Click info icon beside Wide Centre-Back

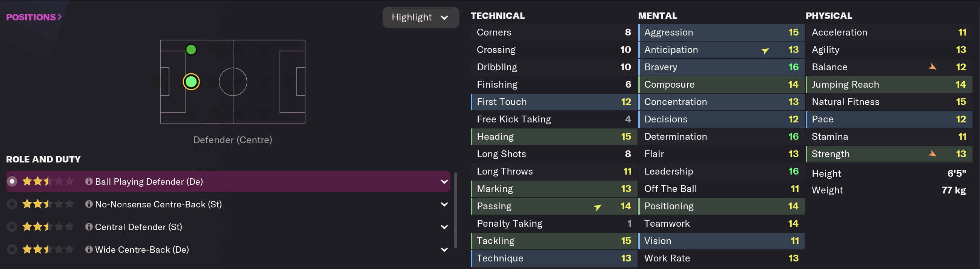pyautogui.click(x=89, y=250)
